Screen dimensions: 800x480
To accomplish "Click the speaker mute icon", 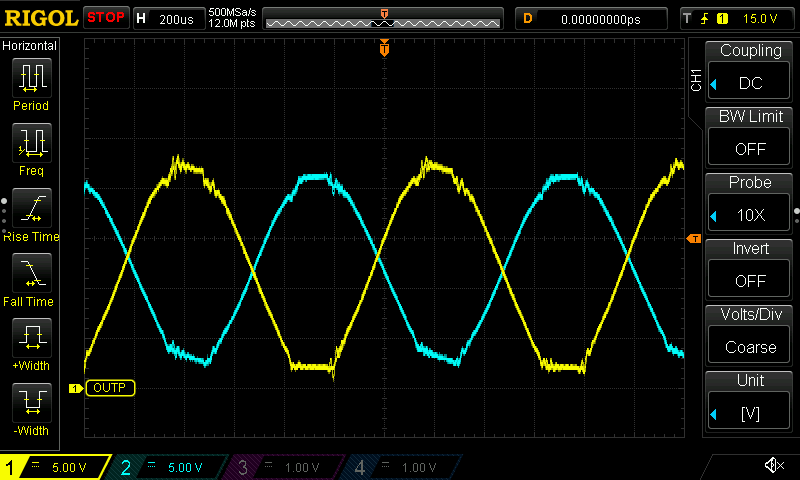I will [773, 465].
